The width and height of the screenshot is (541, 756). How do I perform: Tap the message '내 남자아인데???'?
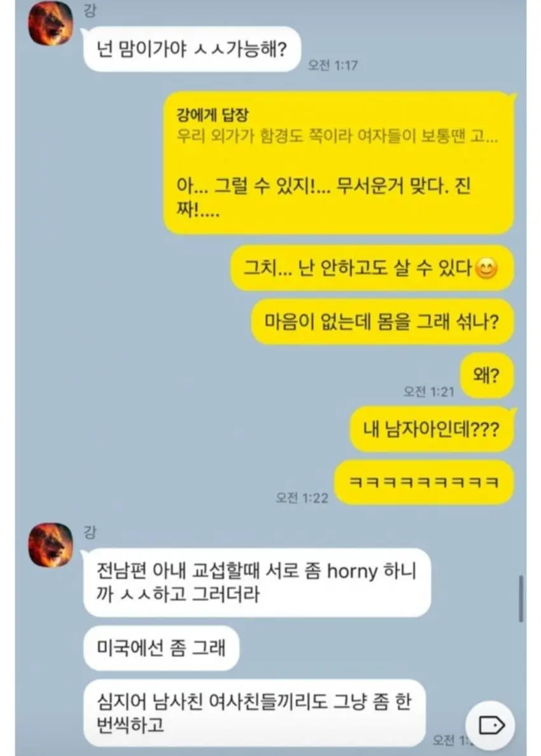pyautogui.click(x=431, y=429)
